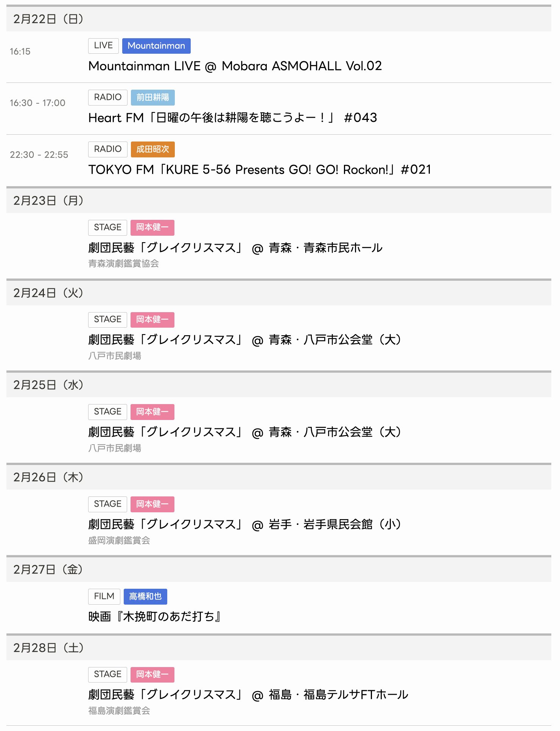Viewport: 560px width, 731px height.
Task: Open TOKYO FM KURE 5-56 Presents #021 entry
Action: (x=260, y=170)
